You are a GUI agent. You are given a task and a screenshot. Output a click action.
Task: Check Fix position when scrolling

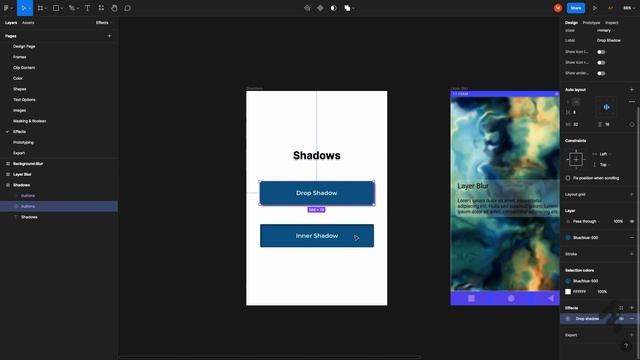click(x=568, y=178)
